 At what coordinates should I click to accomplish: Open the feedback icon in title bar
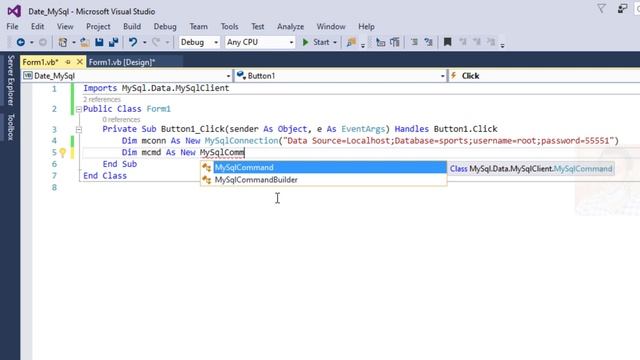(x=622, y=8)
